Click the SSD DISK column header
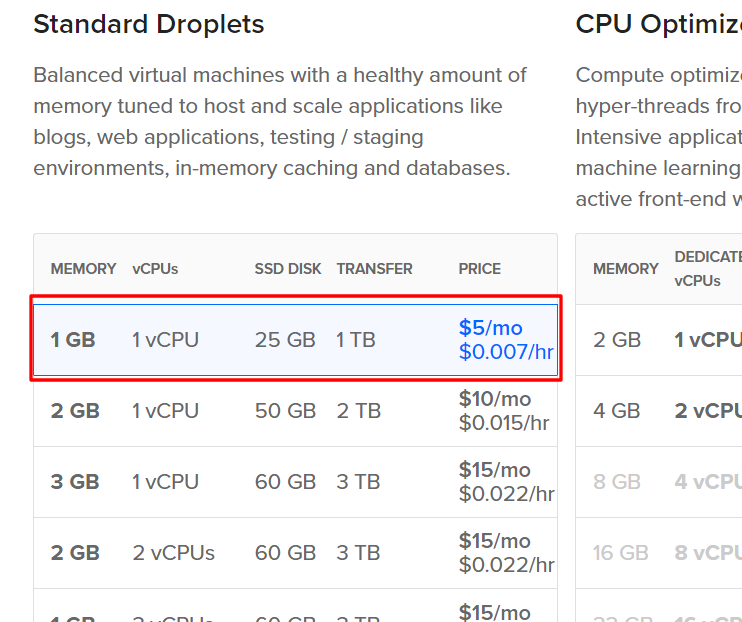The width and height of the screenshot is (742, 622). tap(288, 269)
